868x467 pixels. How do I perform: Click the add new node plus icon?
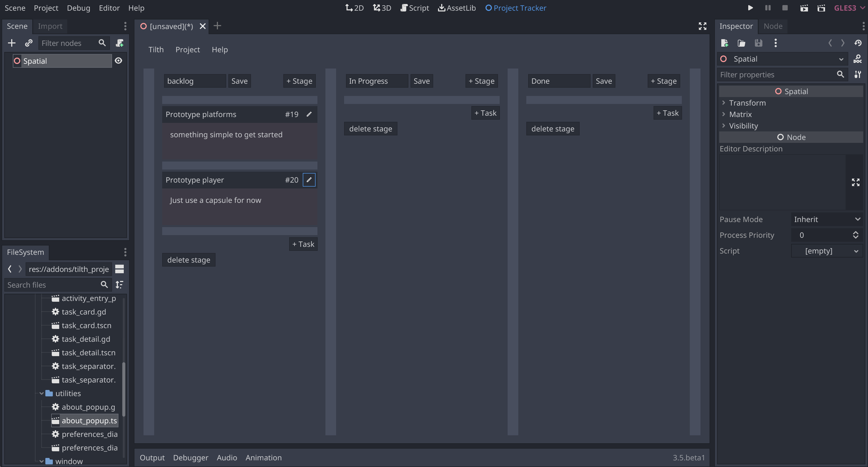pos(11,43)
